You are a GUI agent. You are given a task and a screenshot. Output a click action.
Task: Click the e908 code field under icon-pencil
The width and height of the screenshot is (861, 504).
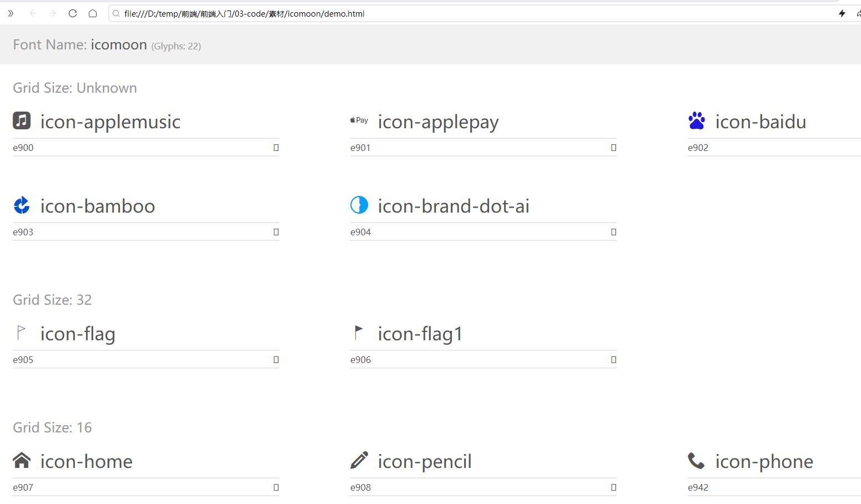coord(476,487)
